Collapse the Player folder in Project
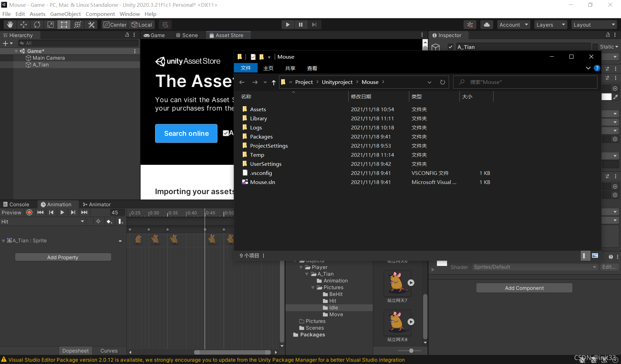621x364 pixels. [x=301, y=267]
